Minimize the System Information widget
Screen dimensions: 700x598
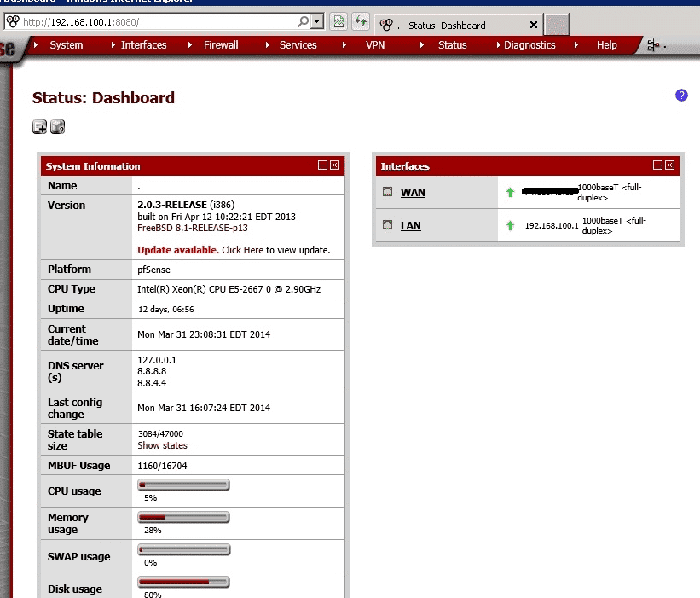point(322,165)
